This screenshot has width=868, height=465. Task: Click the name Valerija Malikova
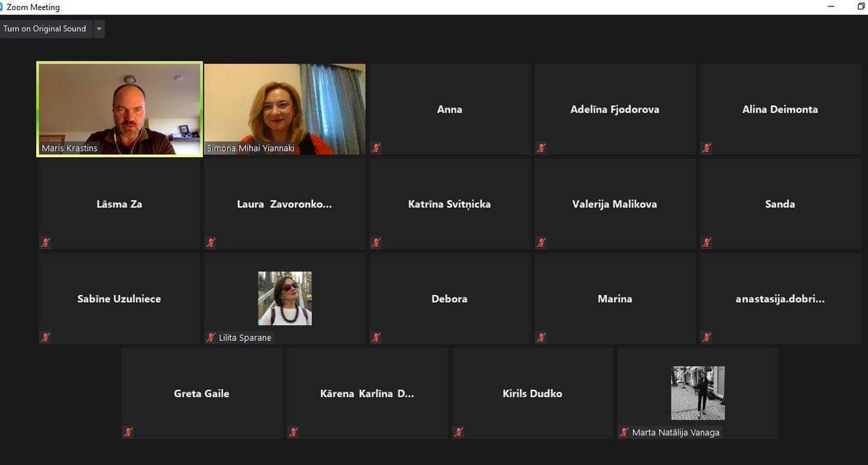pyautogui.click(x=615, y=204)
